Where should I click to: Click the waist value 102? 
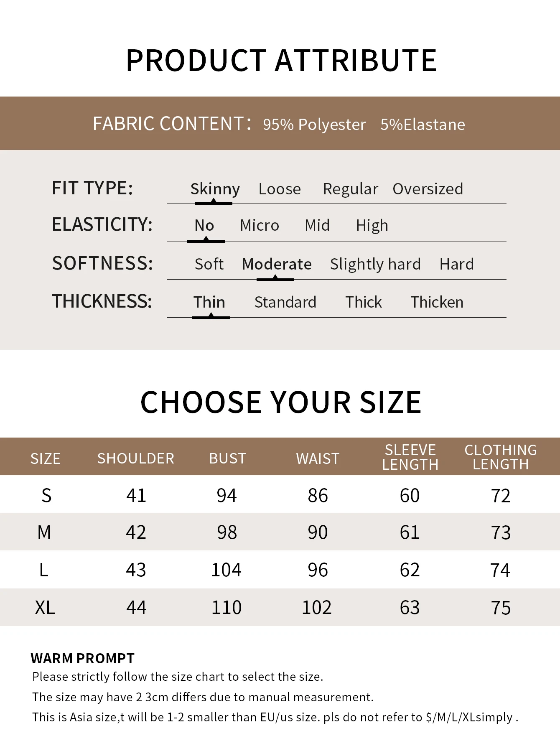pos(317,607)
